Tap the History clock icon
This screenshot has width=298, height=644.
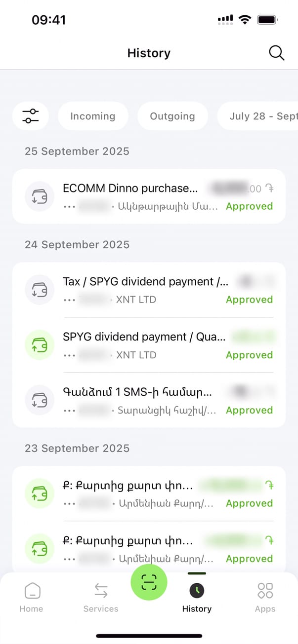click(197, 591)
